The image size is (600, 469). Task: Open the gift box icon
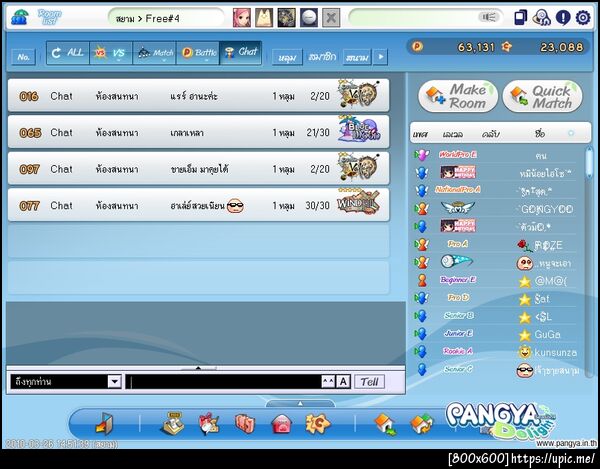(209, 424)
